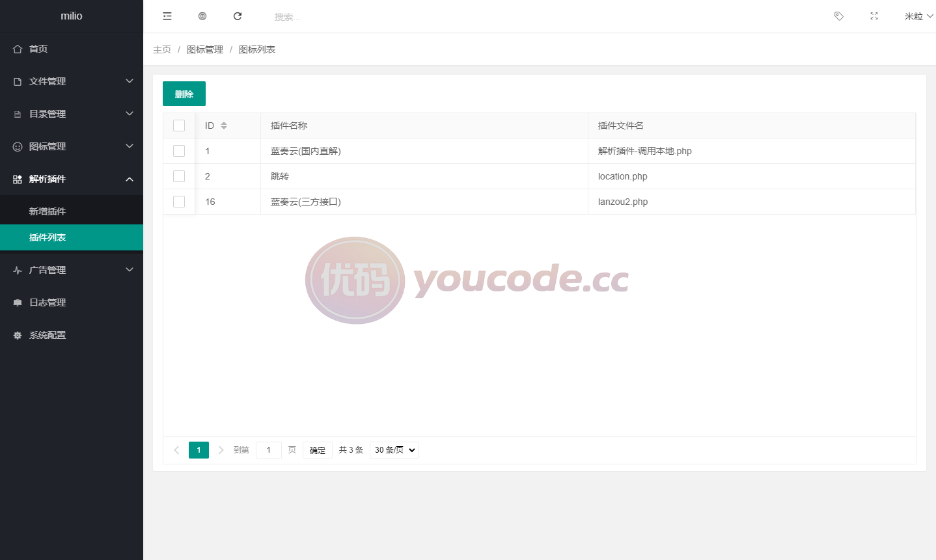Open the 30 条/页 page size dropdown

[x=394, y=450]
